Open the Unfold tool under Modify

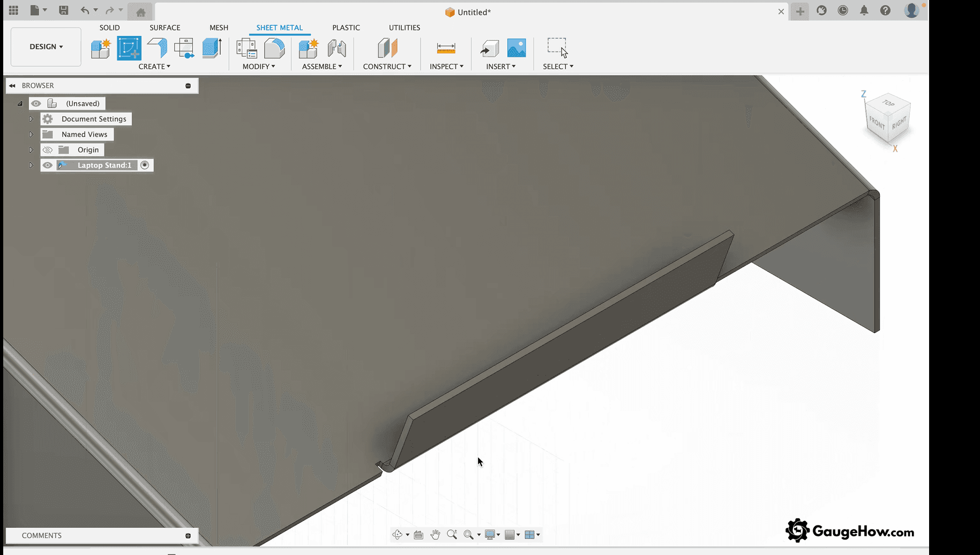pos(274,48)
